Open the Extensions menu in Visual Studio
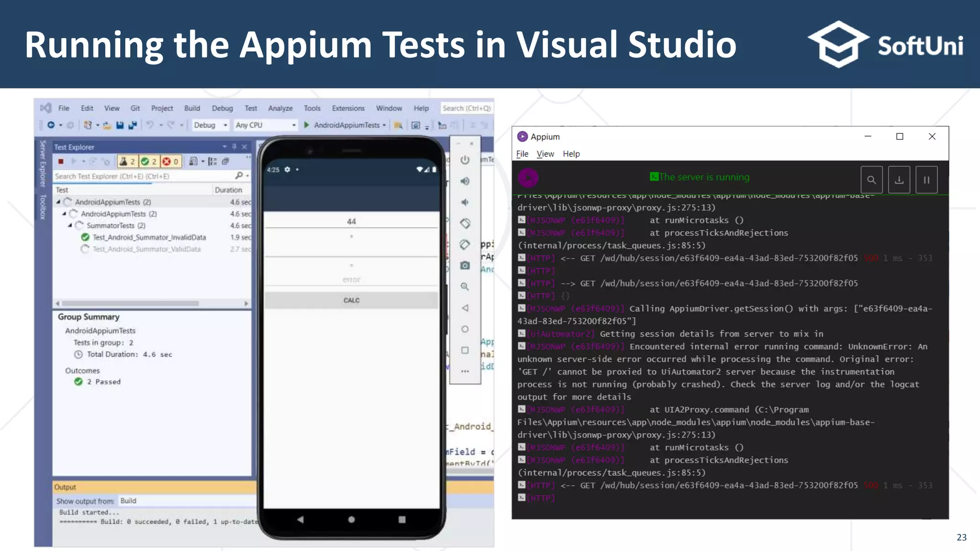The width and height of the screenshot is (980, 551). pyautogui.click(x=348, y=108)
